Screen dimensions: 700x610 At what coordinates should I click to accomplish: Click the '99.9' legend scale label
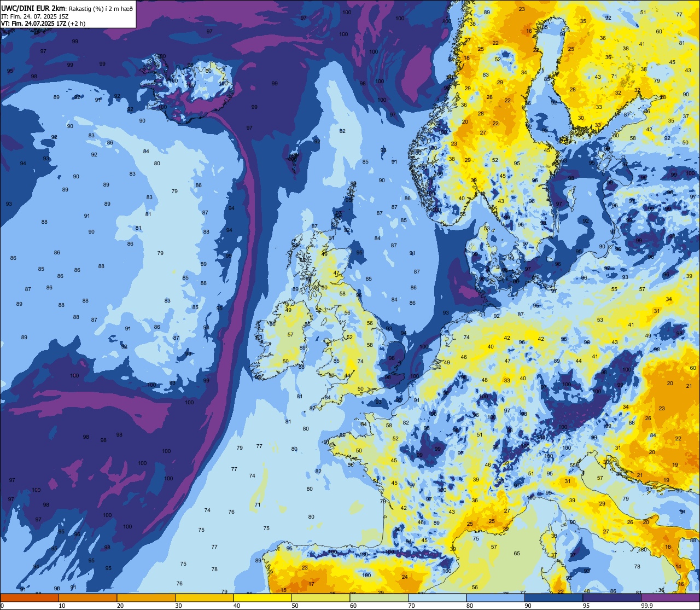coord(647,606)
